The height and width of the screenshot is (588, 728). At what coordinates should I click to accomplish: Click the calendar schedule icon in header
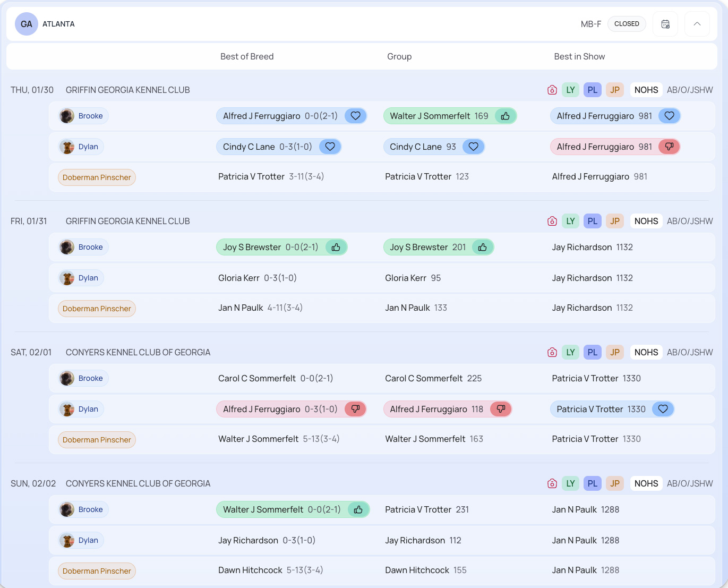(665, 24)
